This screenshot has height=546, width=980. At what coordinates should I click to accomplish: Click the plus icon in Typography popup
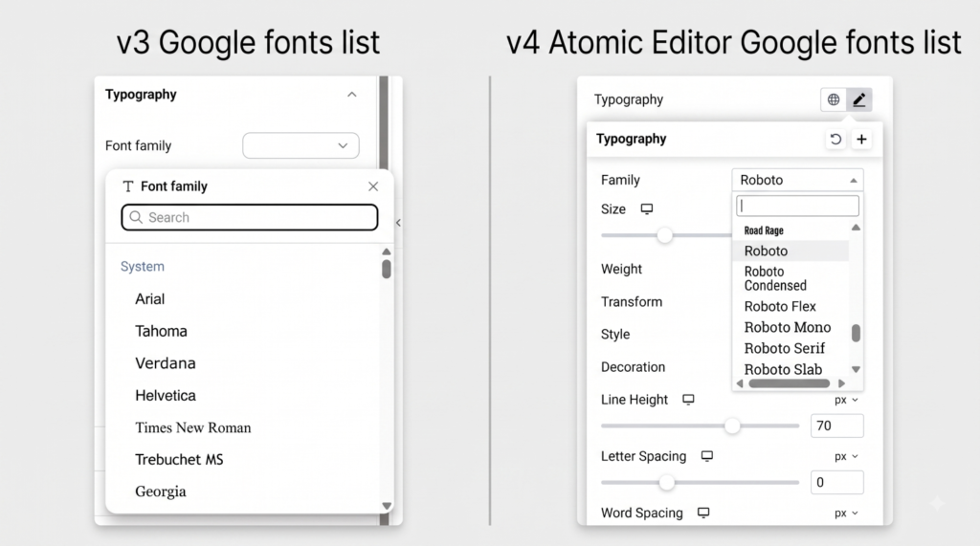[861, 139]
